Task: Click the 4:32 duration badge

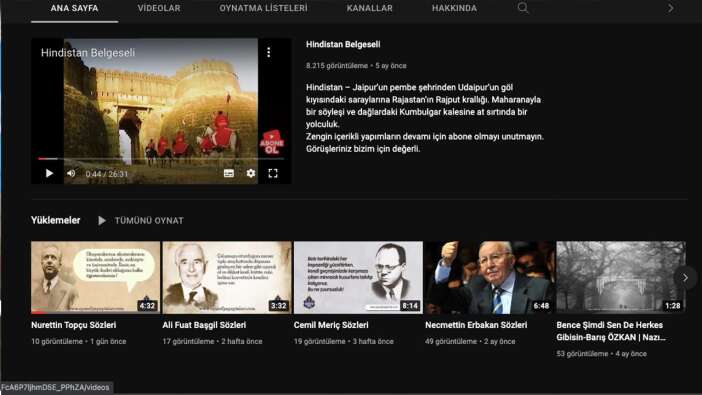Action: pos(147,306)
